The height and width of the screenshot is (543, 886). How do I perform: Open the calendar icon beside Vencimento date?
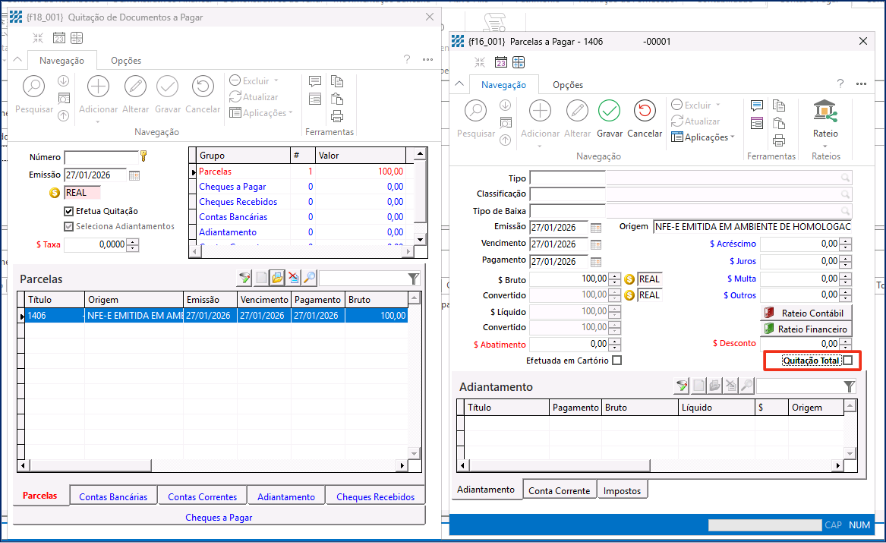coord(597,244)
